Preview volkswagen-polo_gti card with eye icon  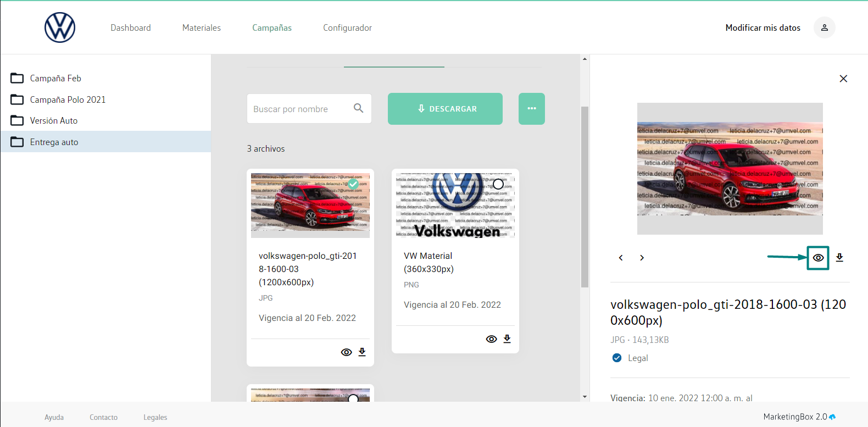point(346,352)
